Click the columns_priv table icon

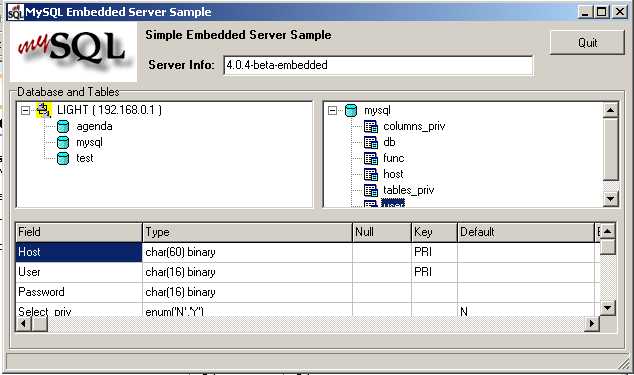pos(371,126)
